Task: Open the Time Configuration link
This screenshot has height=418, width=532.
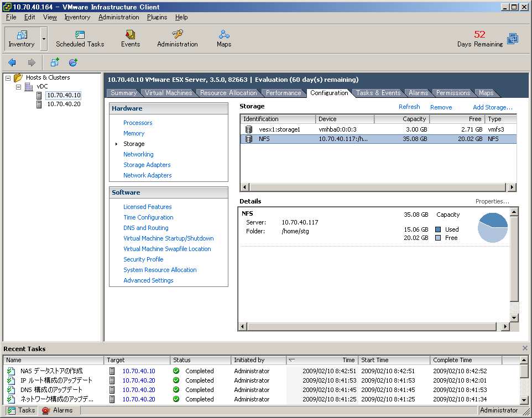Action: point(148,217)
